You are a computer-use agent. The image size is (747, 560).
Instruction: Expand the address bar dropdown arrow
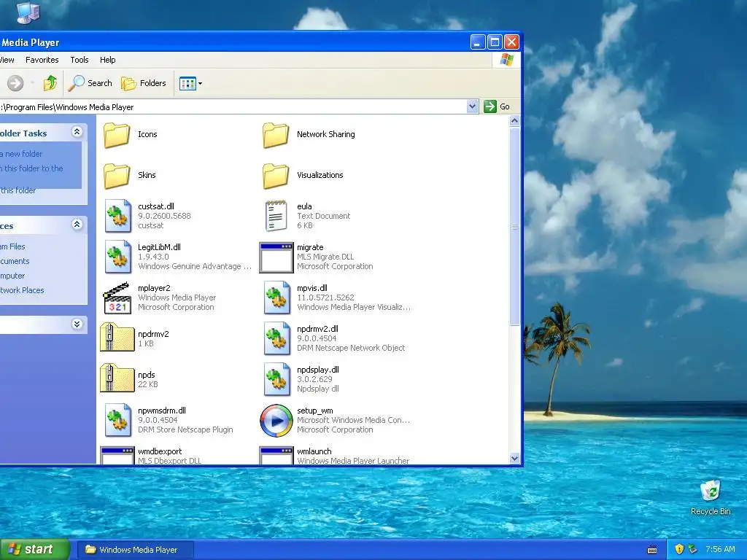click(x=472, y=106)
